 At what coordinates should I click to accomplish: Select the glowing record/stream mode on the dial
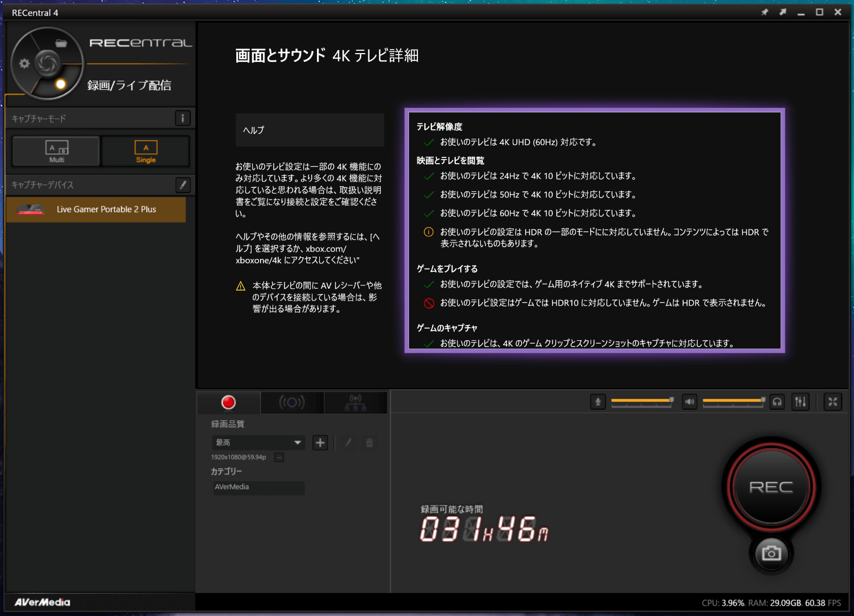click(x=60, y=85)
